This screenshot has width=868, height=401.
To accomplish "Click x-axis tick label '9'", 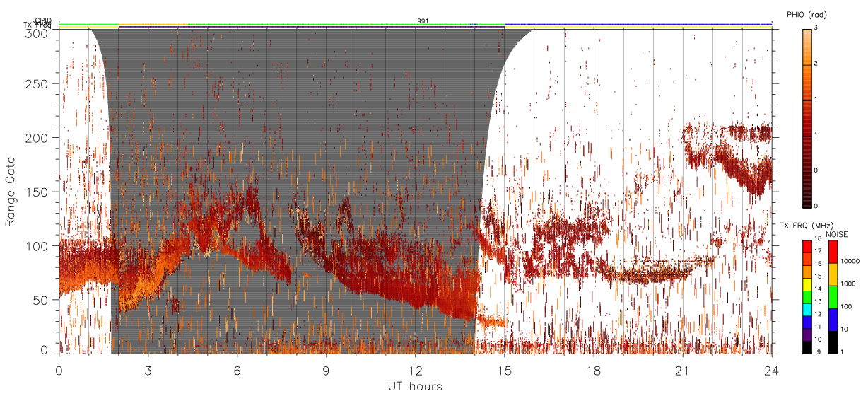I will pyautogui.click(x=327, y=371).
